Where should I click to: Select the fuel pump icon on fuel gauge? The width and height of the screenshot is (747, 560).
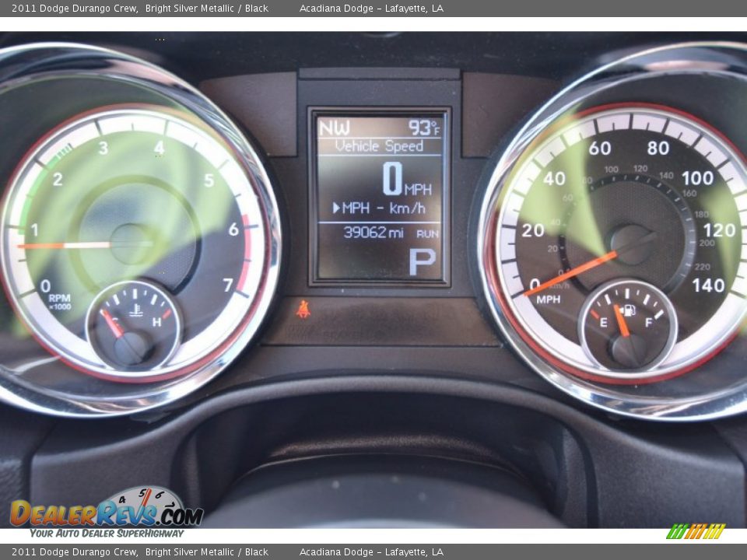coord(630,310)
